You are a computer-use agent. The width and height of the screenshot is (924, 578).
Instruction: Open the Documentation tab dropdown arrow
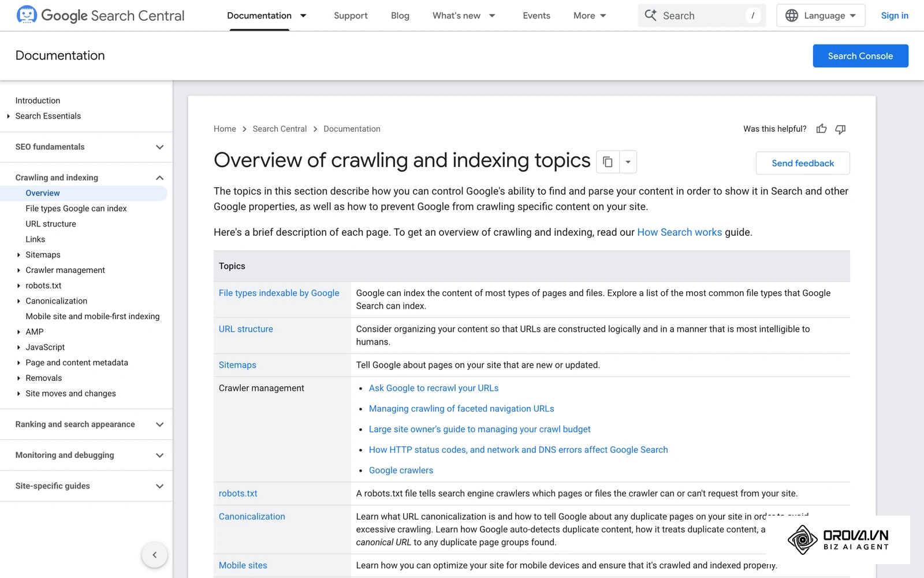(x=303, y=16)
